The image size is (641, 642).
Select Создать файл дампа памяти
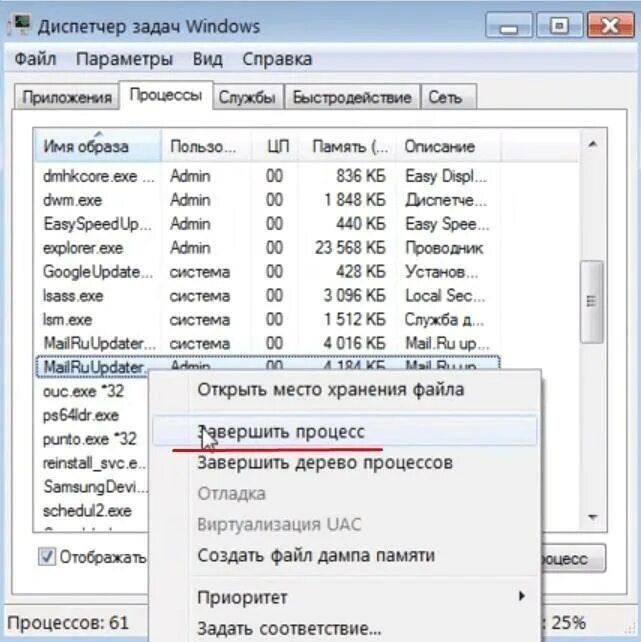(345, 555)
